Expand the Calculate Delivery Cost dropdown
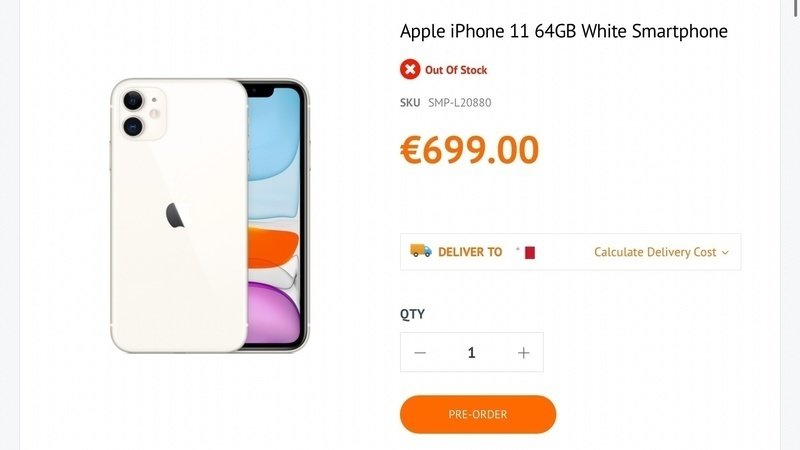Screen dimensions: 800x450 click(661, 252)
